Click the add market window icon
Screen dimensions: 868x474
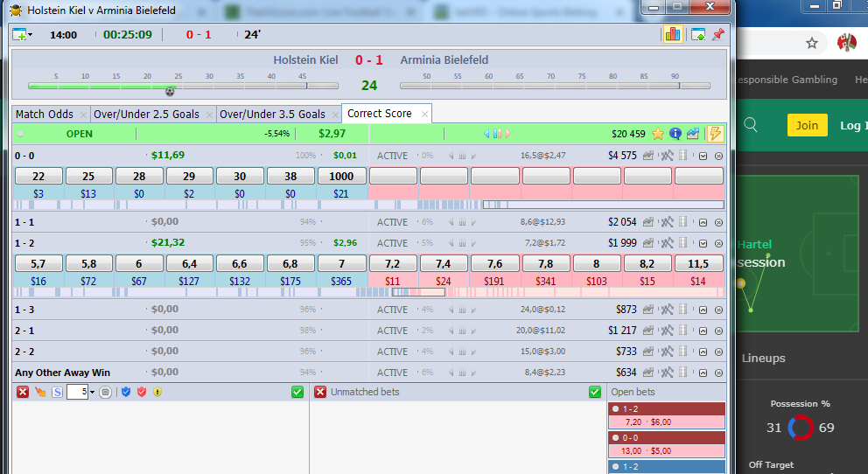[19, 34]
